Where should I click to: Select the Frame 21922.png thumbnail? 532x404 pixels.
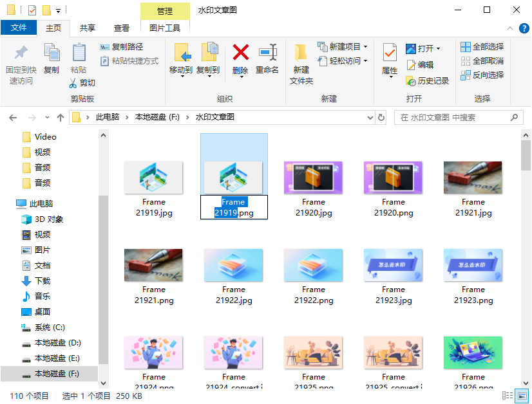[x=313, y=265]
